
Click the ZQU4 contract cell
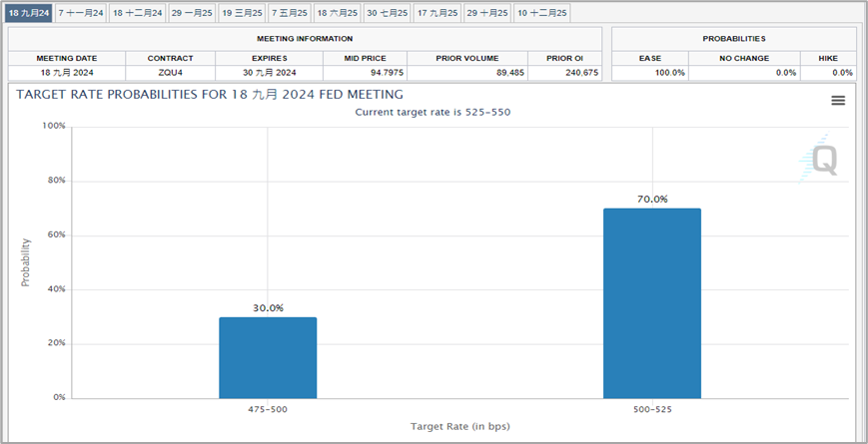coord(171,73)
